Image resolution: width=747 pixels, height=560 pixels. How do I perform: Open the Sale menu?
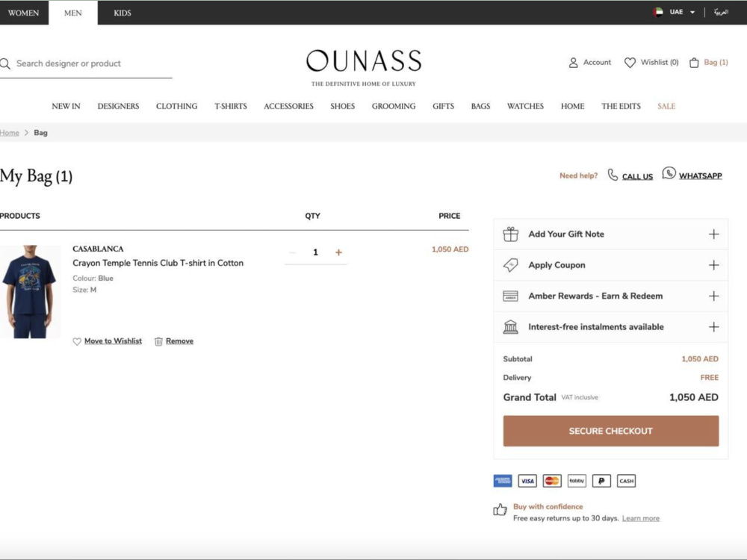666,106
